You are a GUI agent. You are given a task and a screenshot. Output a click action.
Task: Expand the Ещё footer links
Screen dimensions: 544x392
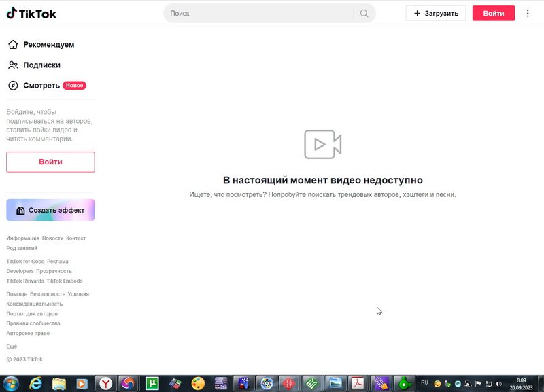(12, 346)
